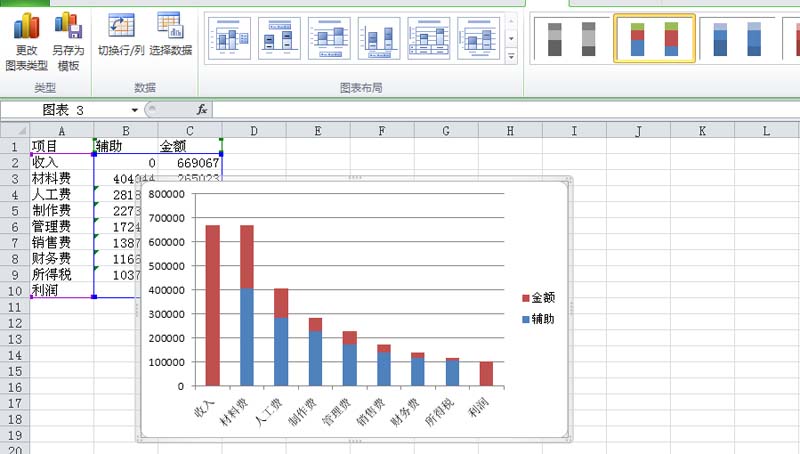Click cell A5 containing 制作费
The width and height of the screenshot is (800, 454).
tap(62, 211)
